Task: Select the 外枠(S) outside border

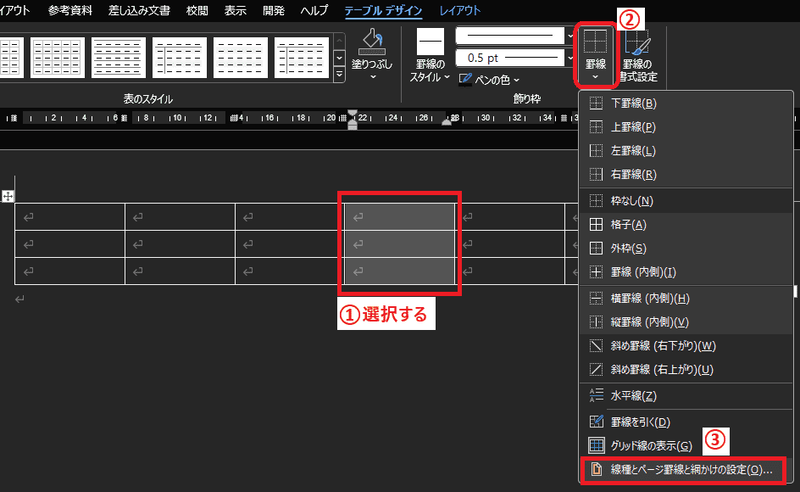Action: (x=686, y=249)
